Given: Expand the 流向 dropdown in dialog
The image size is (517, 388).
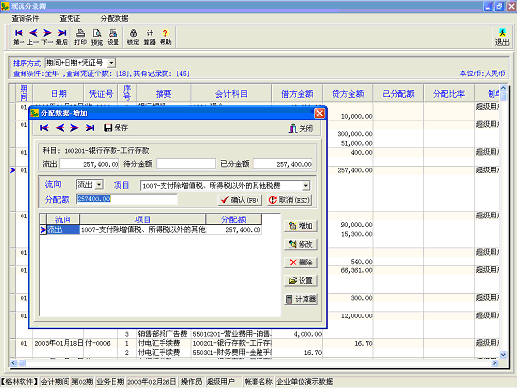Looking at the screenshot, I should (x=99, y=184).
